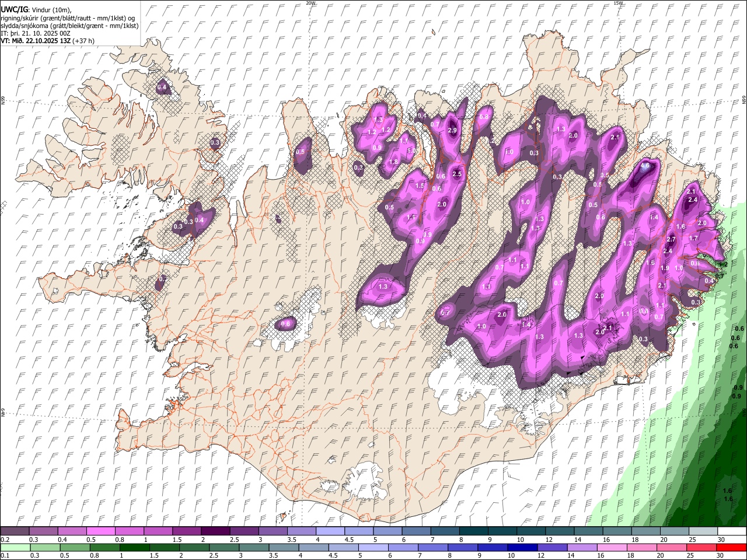Click the 0.2 label in the snow legend
The height and width of the screenshot is (560, 747).
tap(5, 540)
